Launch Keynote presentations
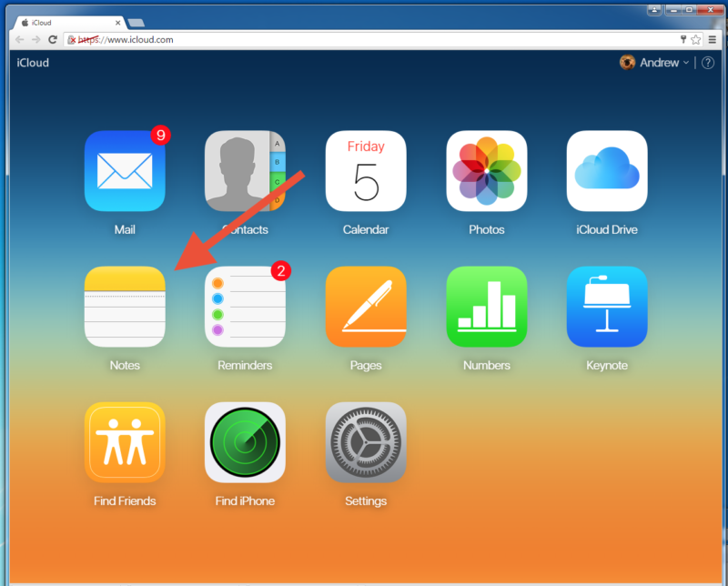This screenshot has width=728, height=586. pos(607,307)
